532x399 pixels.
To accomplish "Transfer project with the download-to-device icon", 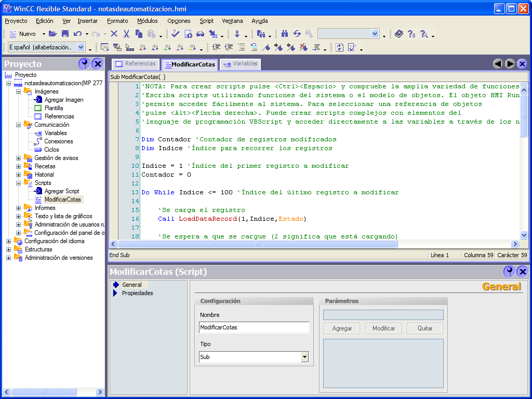I will click(212, 33).
